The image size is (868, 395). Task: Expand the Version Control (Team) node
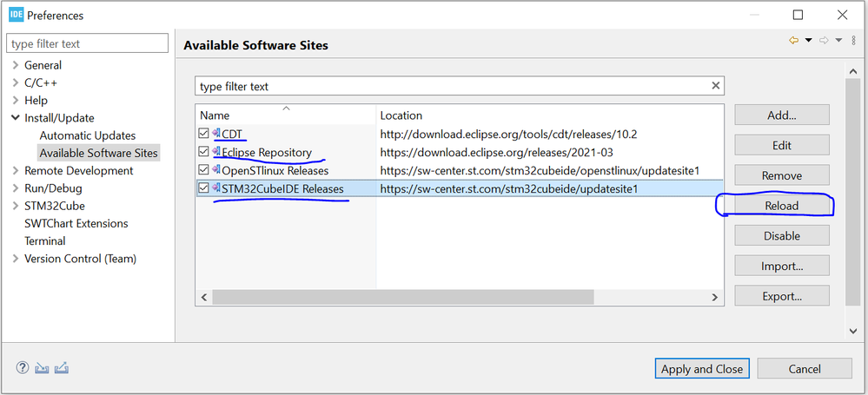(x=15, y=259)
